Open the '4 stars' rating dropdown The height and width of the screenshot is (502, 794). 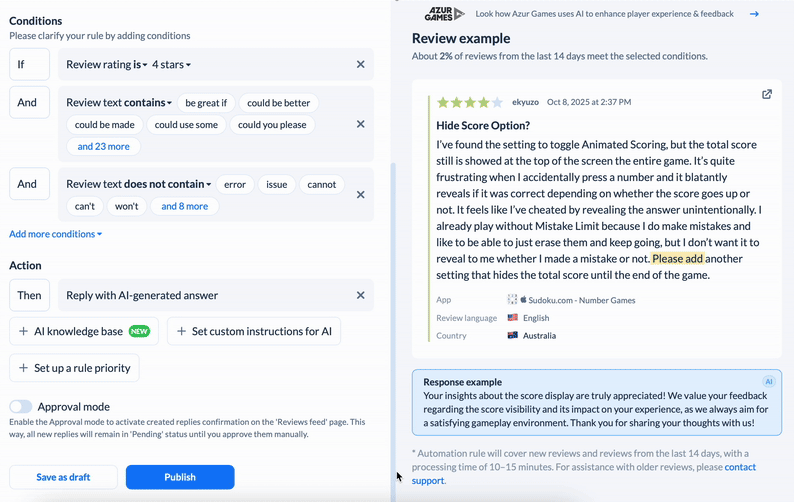pos(171,65)
